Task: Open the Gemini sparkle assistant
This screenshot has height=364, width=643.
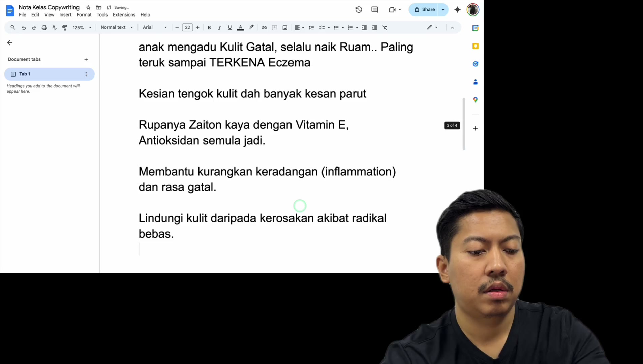Action: tap(457, 10)
